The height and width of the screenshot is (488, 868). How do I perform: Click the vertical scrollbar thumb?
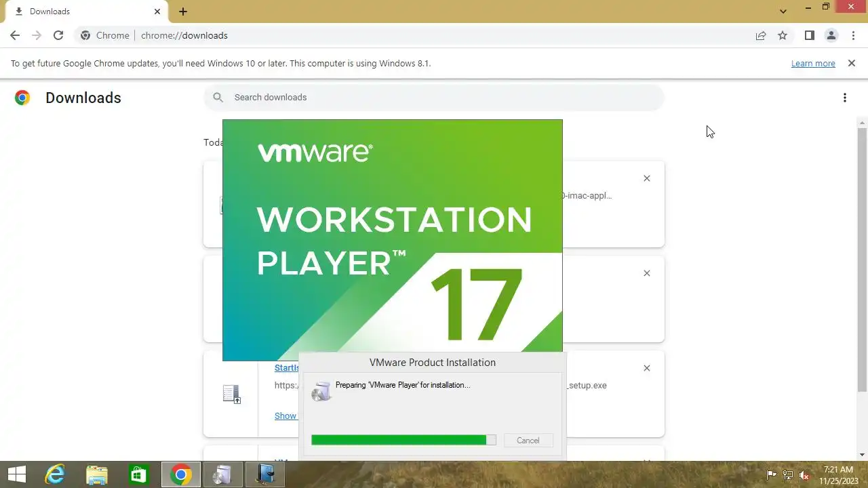tap(863, 261)
